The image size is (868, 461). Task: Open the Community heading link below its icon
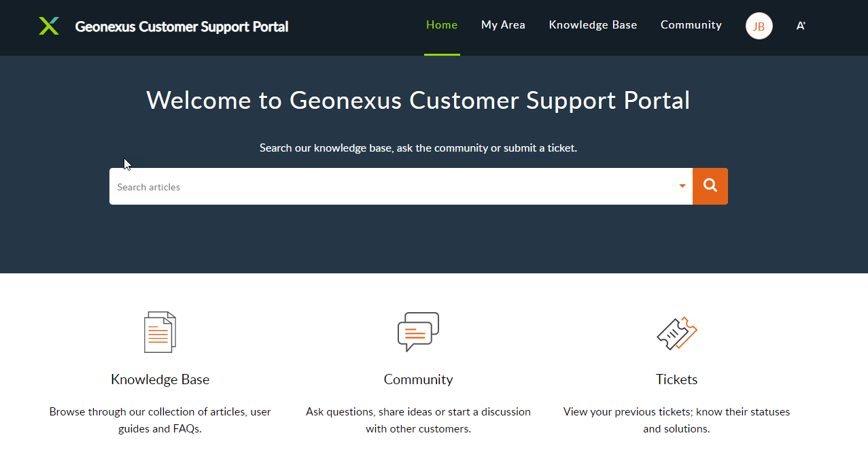coord(418,379)
